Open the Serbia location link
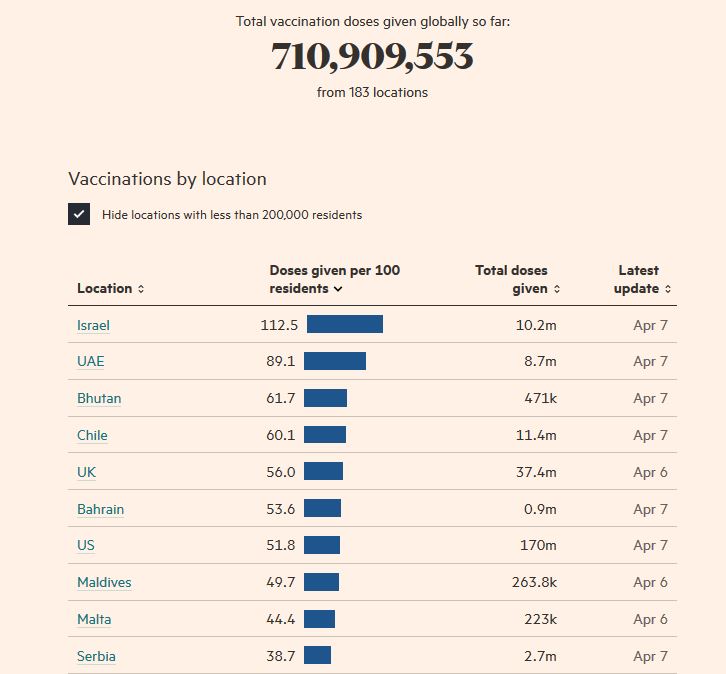 [96, 656]
